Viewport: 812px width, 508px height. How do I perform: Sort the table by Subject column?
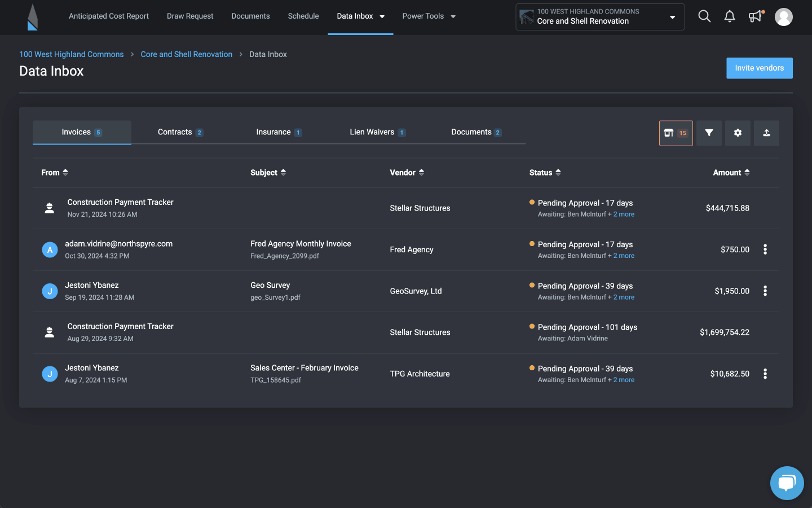268,173
